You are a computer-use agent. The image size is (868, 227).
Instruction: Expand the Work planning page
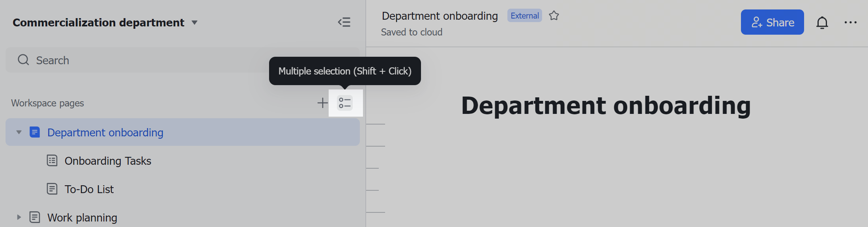18,217
